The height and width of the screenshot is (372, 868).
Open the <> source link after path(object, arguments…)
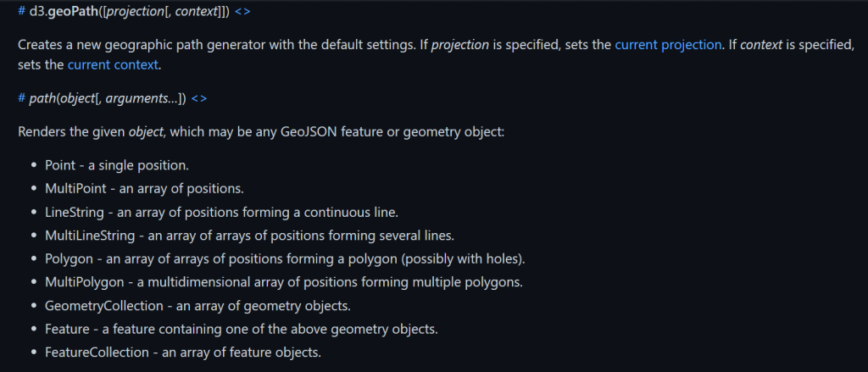click(198, 98)
